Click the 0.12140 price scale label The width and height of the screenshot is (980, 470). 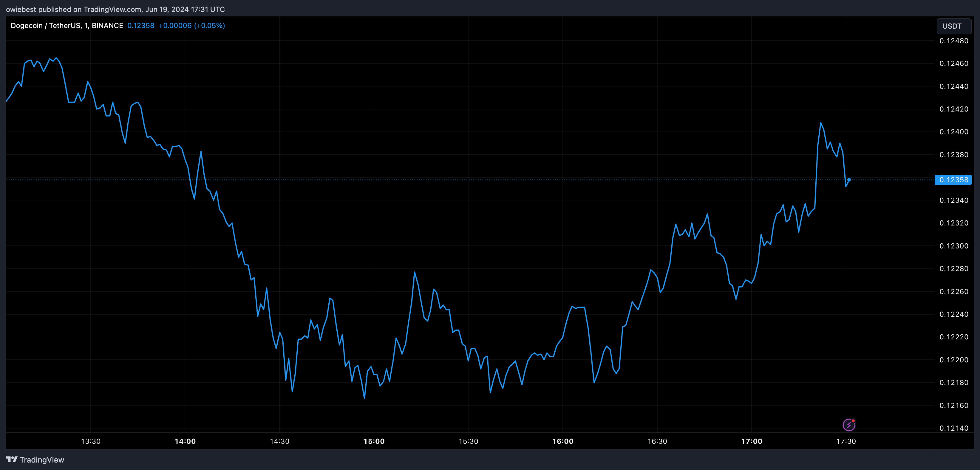point(954,428)
